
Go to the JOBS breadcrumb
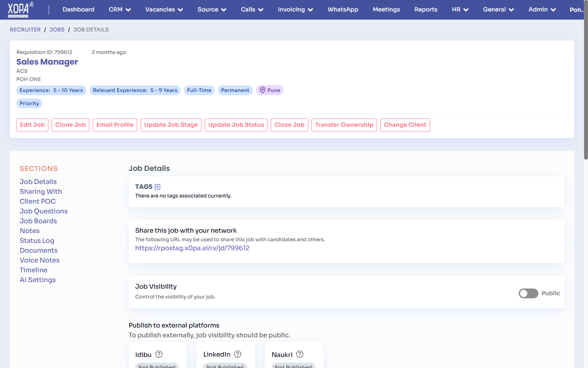(x=57, y=30)
